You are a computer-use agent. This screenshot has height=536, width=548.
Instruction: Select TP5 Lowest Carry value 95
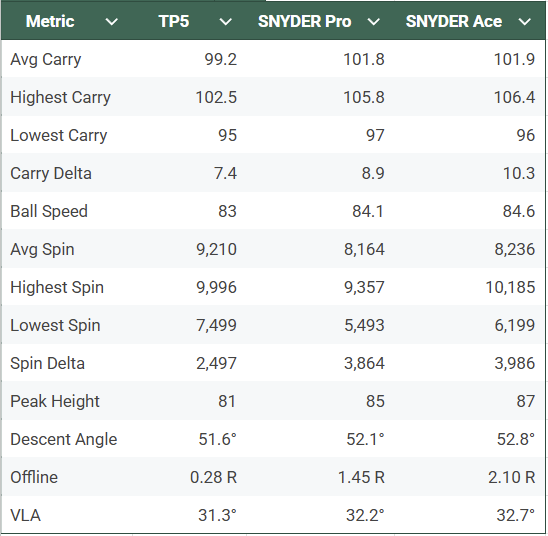point(228,136)
